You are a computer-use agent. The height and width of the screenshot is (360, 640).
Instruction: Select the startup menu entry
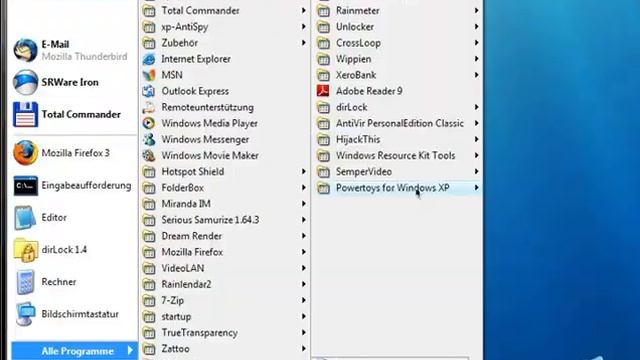pos(225,317)
